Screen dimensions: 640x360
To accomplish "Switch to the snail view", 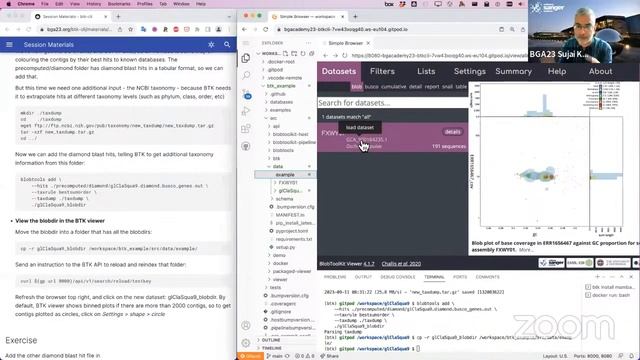I will click(x=447, y=87).
